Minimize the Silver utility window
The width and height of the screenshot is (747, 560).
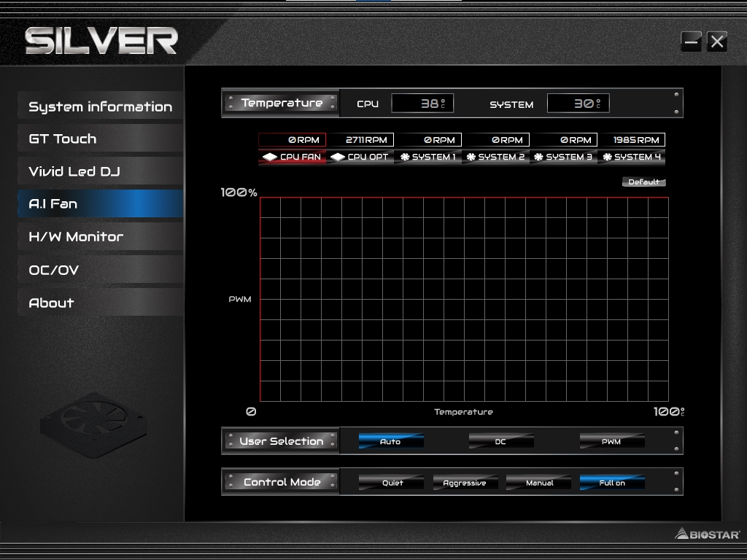click(691, 42)
